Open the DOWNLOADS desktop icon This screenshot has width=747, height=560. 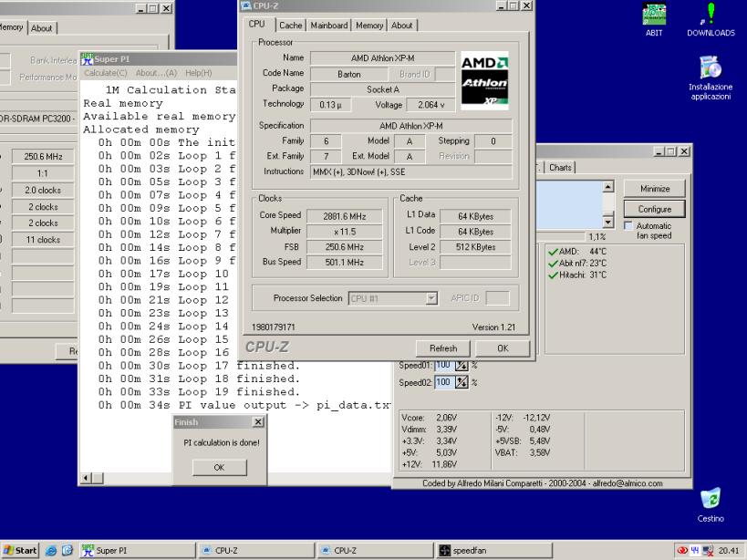click(x=711, y=19)
